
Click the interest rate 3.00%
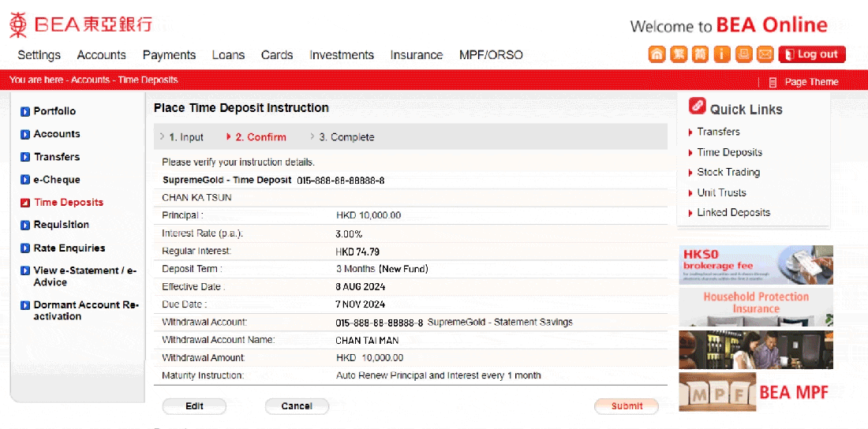[x=349, y=233]
